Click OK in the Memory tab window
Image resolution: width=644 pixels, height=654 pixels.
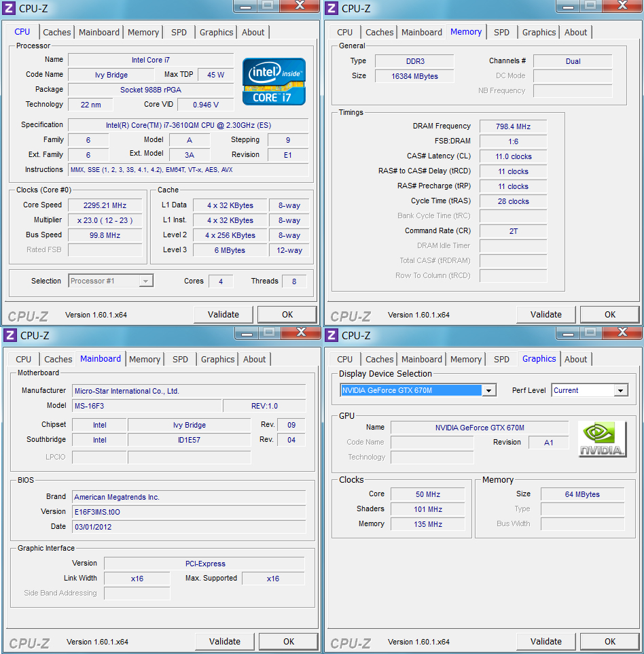coord(610,315)
